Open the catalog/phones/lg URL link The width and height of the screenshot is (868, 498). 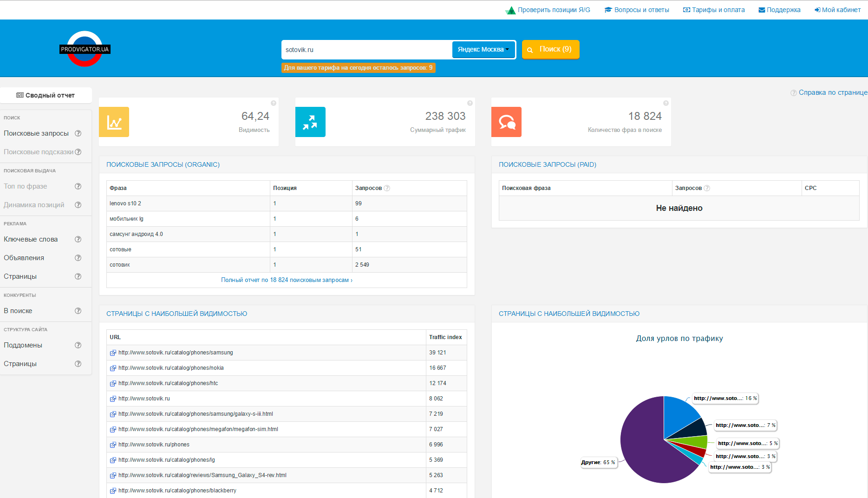(167, 460)
